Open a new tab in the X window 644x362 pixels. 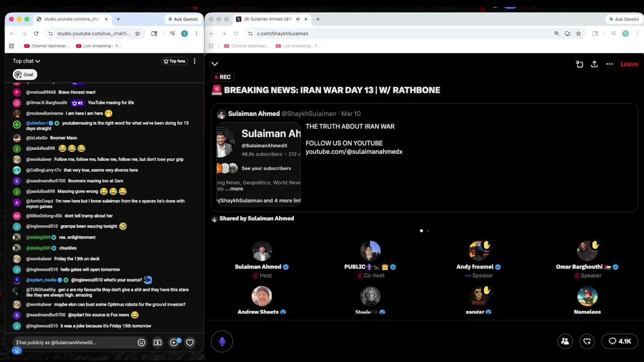(x=318, y=19)
